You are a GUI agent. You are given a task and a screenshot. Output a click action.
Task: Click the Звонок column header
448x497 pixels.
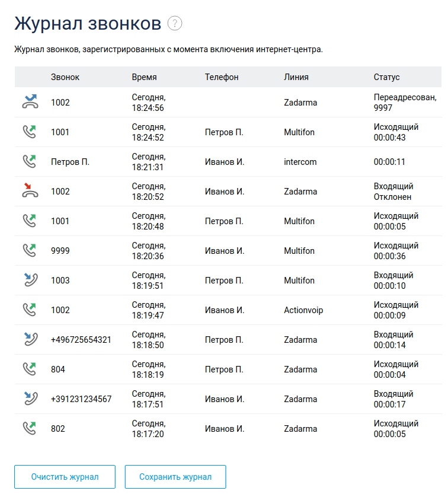(x=65, y=77)
